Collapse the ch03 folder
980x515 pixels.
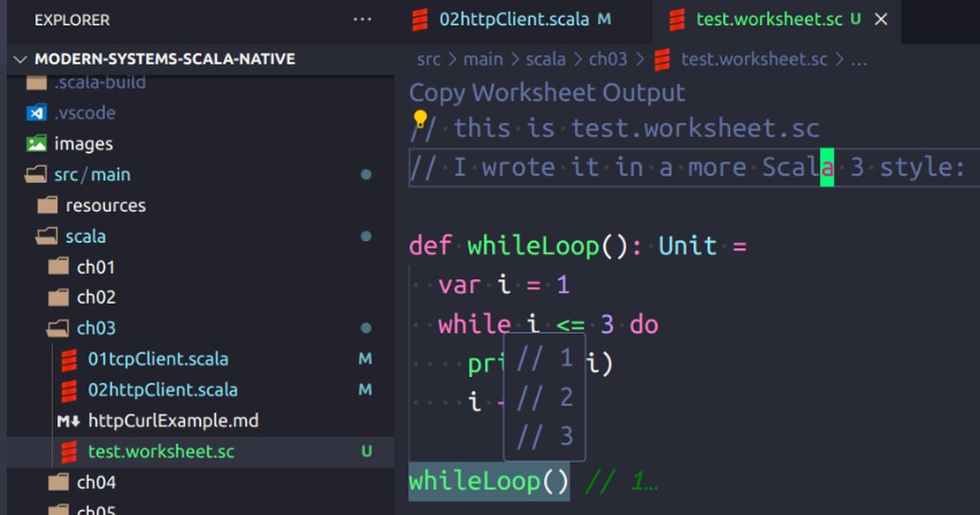pos(95,328)
